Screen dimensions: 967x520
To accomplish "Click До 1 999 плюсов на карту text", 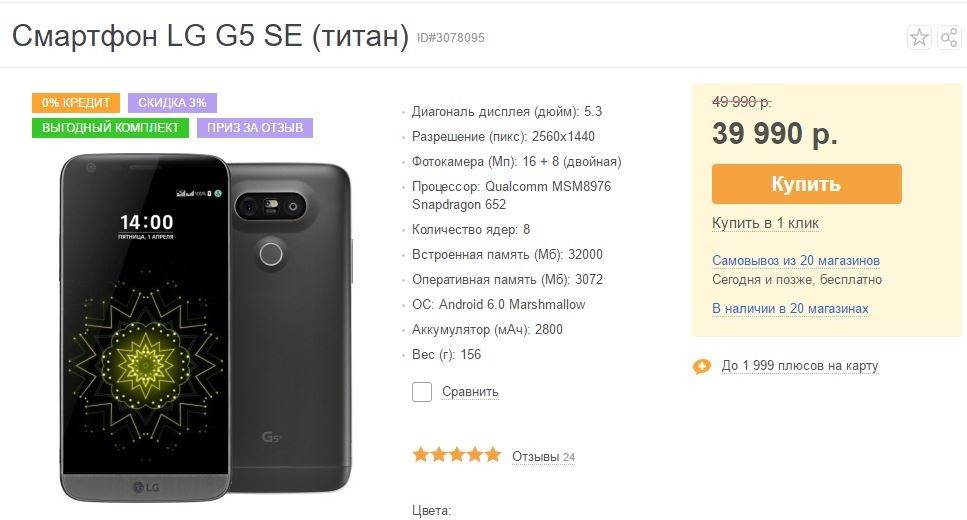I will click(799, 366).
